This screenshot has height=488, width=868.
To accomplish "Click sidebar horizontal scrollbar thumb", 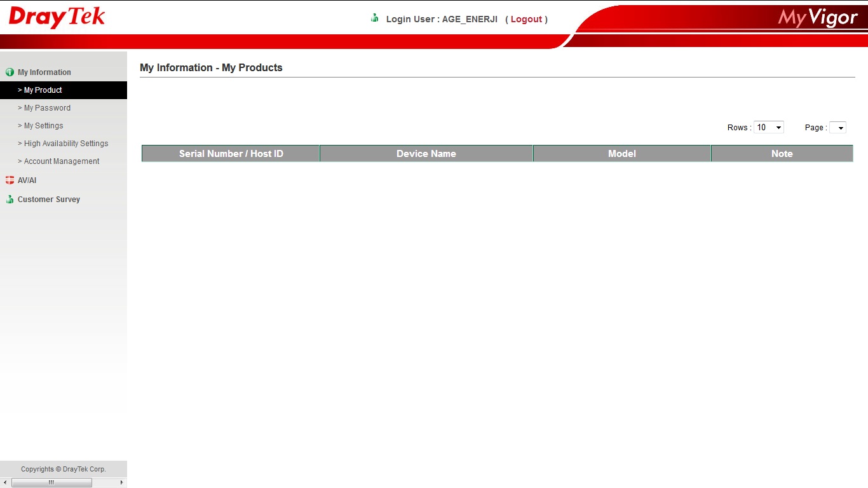I will pyautogui.click(x=51, y=483).
